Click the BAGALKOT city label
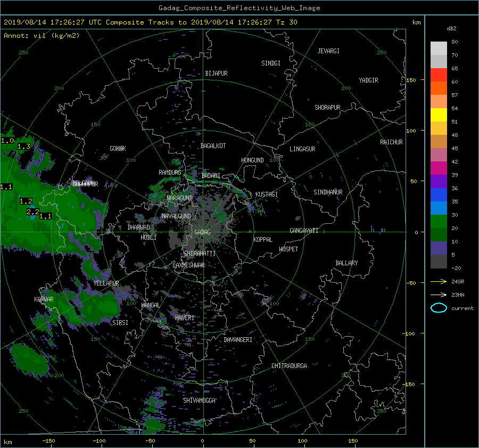 click(213, 146)
